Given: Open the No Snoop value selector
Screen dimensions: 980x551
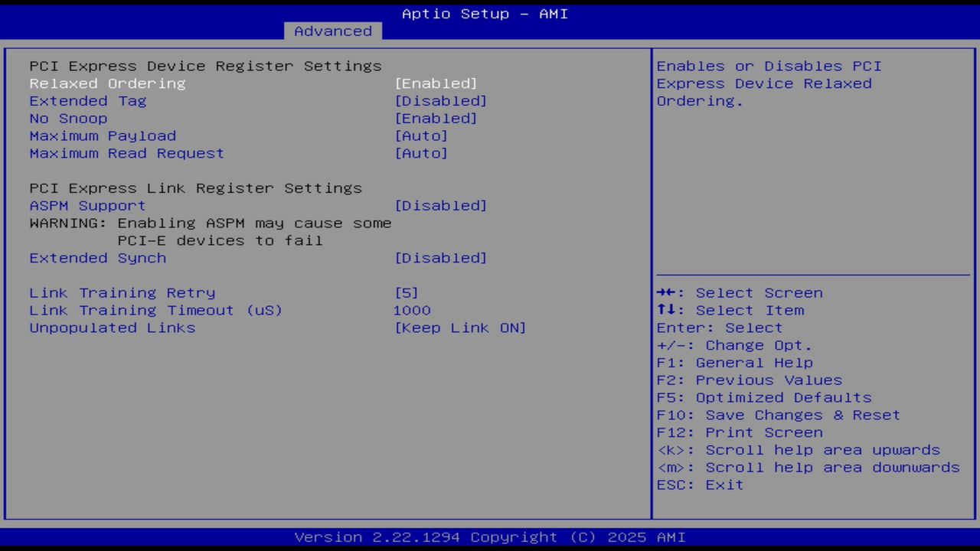Looking at the screenshot, I should [x=436, y=118].
